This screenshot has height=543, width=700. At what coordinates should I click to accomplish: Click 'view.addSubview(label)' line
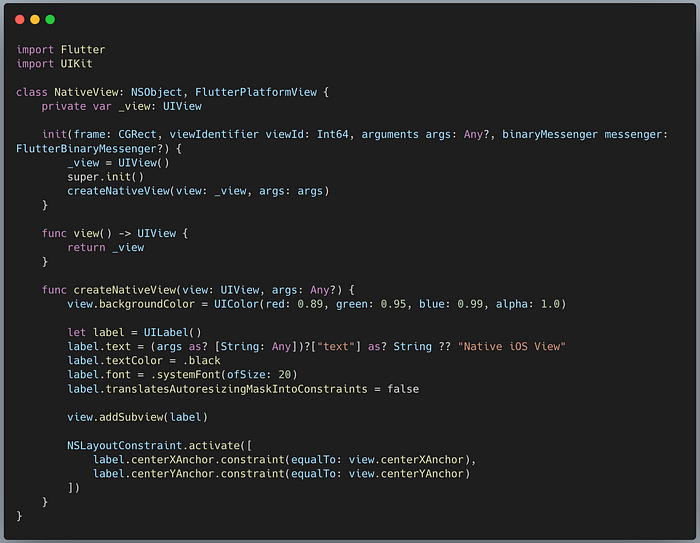click(138, 417)
